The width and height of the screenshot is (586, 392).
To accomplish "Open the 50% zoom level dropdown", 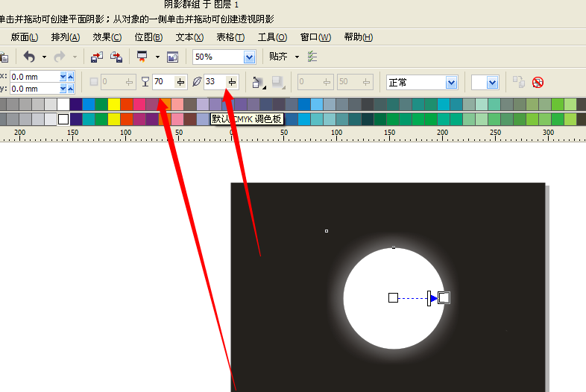I will click(x=249, y=57).
